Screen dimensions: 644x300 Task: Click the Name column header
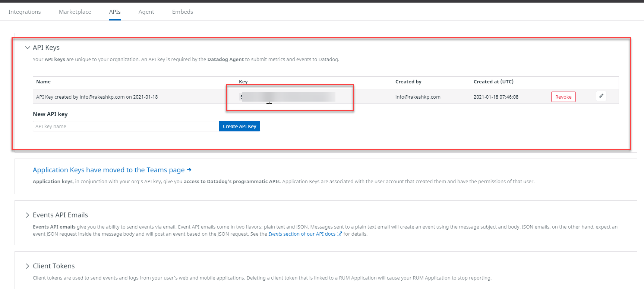click(43, 82)
